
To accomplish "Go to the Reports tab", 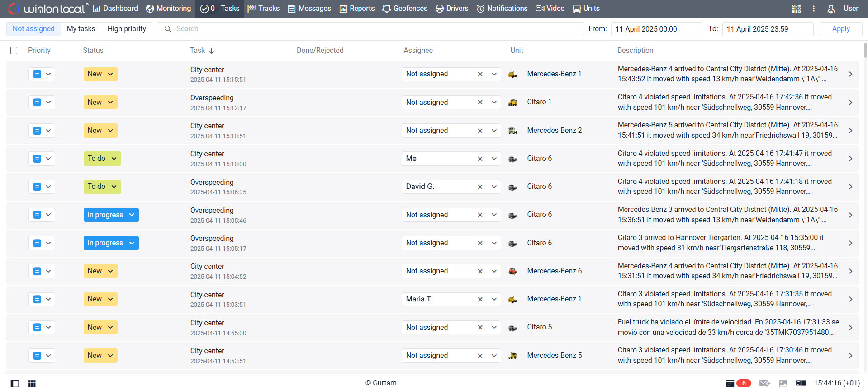I will 357,9.
